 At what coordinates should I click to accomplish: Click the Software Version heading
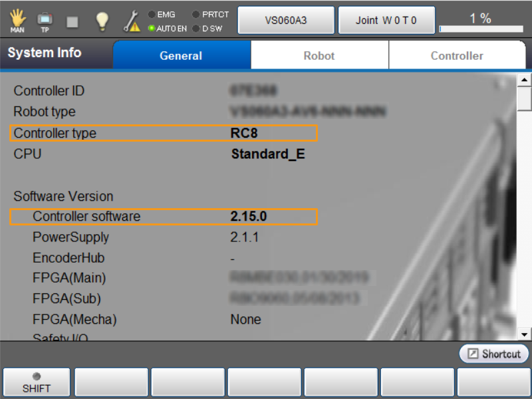click(x=63, y=196)
